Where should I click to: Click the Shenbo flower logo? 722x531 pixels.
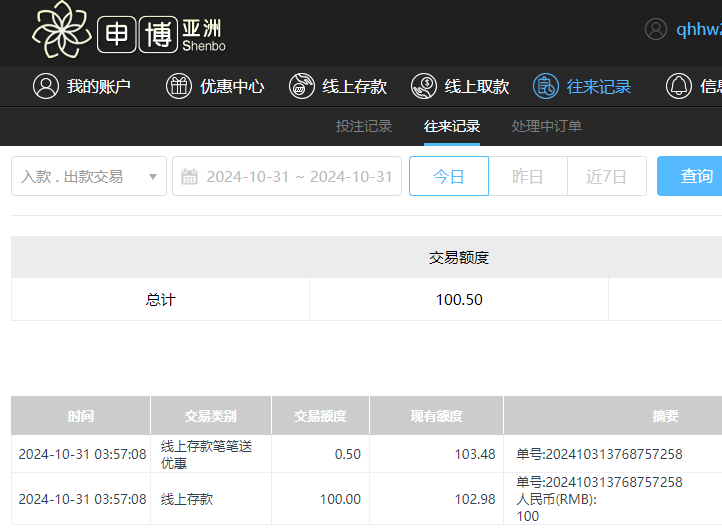(x=62, y=31)
